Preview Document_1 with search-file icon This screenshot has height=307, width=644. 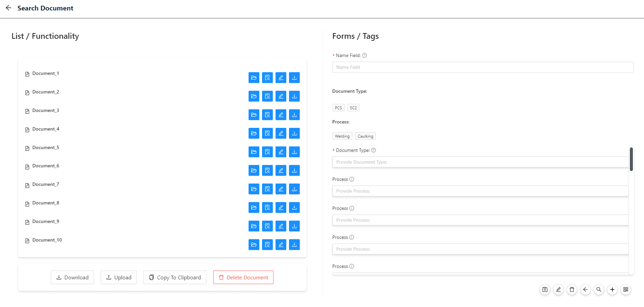267,78
